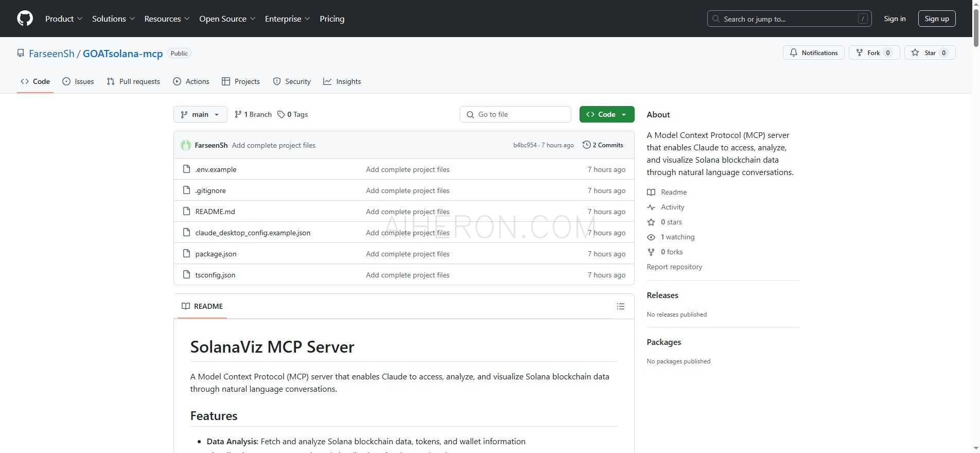Click the eye icon beside 1 watching

tap(651, 237)
